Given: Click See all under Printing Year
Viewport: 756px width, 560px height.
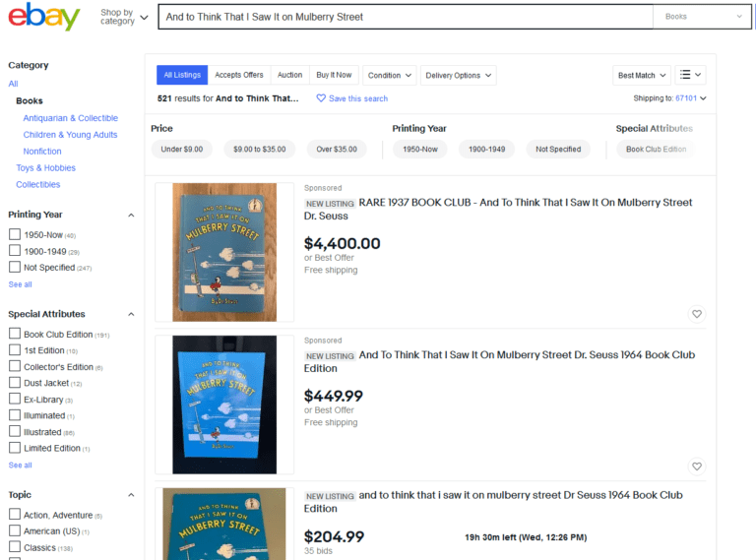Looking at the screenshot, I should 21,284.
